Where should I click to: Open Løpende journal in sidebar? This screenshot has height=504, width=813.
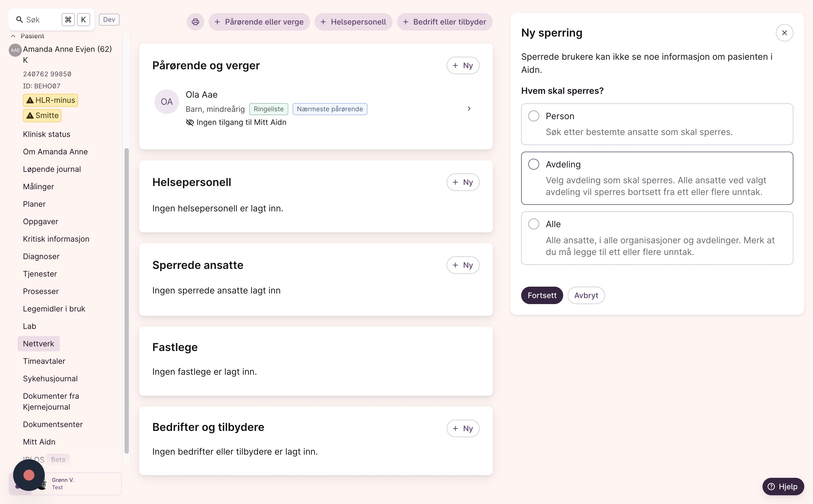(52, 169)
